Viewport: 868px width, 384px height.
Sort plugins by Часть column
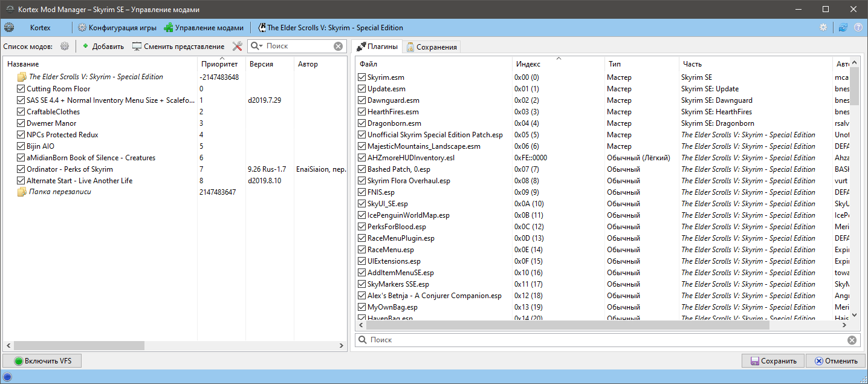point(756,63)
